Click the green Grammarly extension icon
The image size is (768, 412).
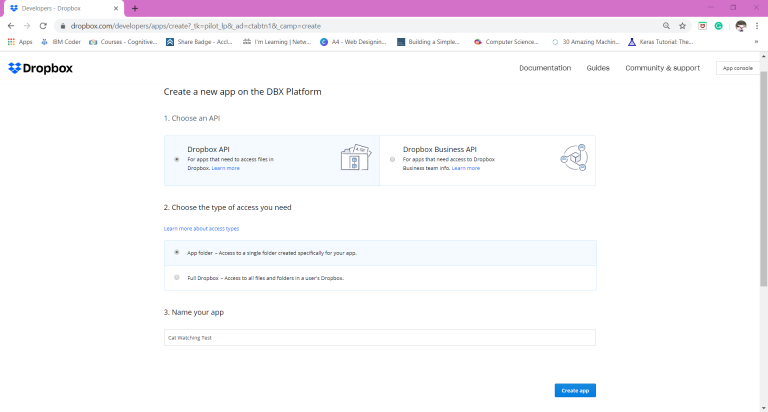719,26
